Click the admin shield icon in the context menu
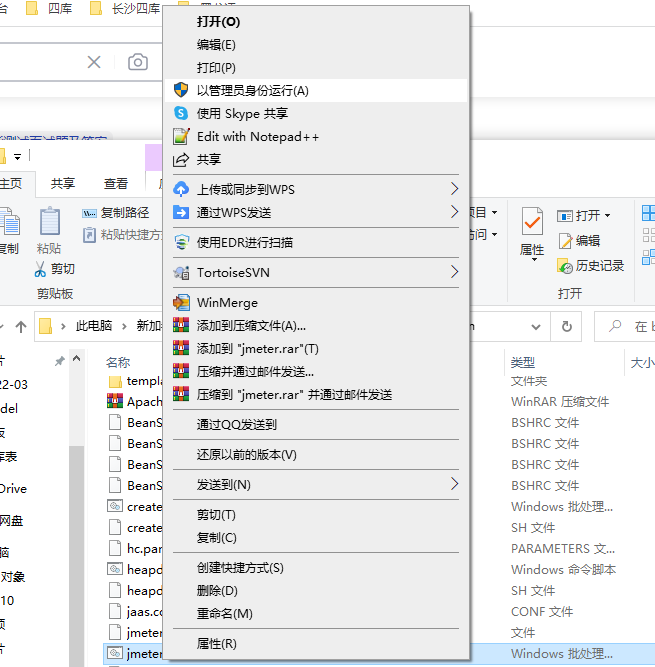 [x=181, y=90]
